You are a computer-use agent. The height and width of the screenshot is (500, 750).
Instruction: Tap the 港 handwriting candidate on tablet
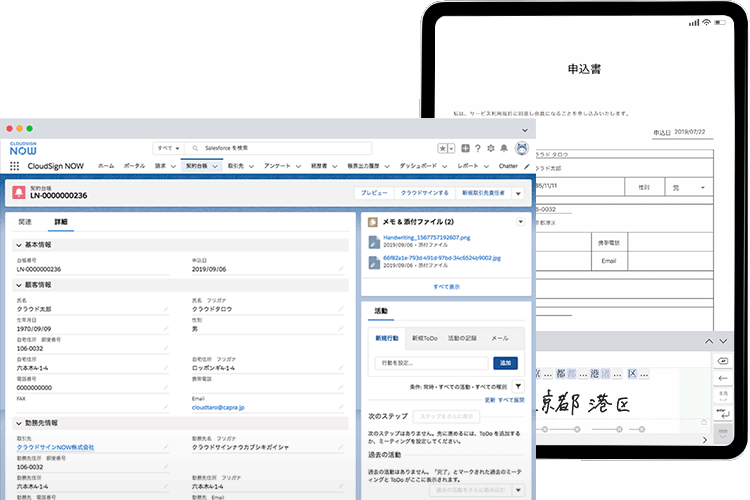(595, 374)
